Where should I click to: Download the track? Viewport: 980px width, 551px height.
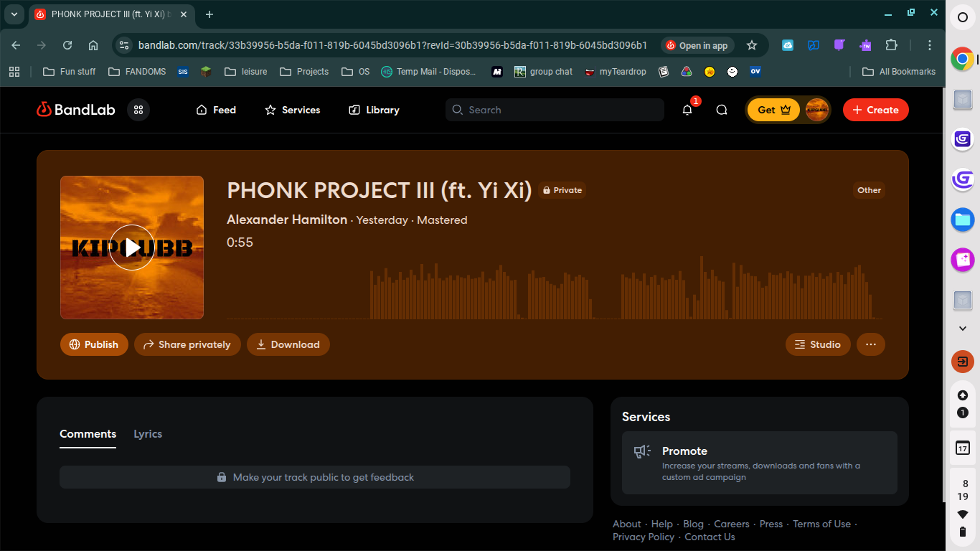288,344
